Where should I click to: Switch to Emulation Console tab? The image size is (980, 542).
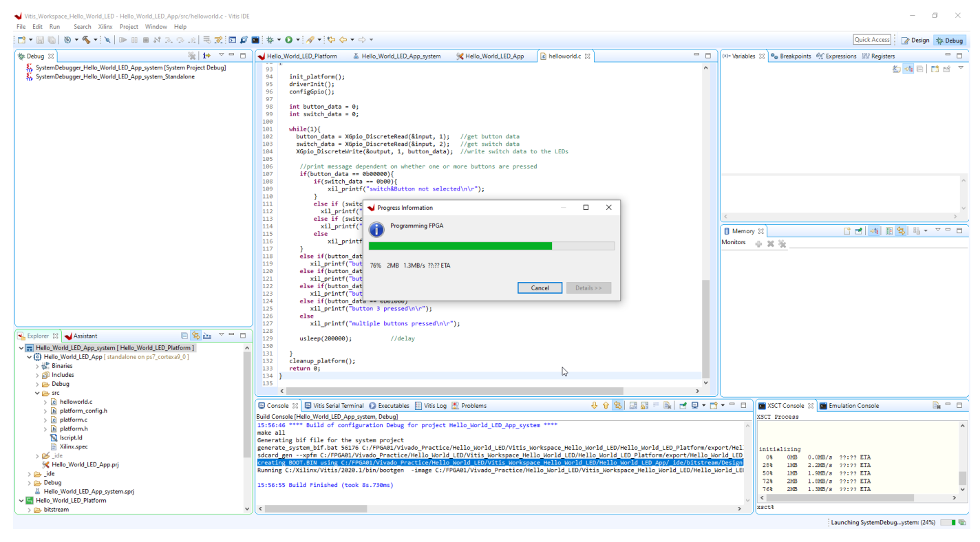pos(849,406)
